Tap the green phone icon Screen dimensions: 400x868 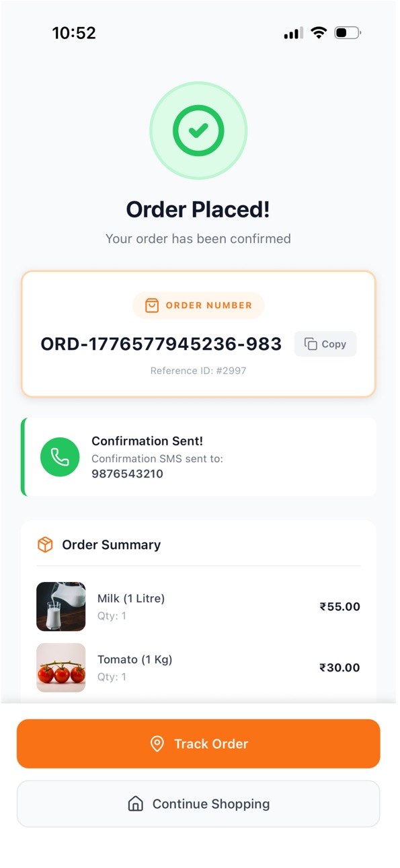[60, 457]
